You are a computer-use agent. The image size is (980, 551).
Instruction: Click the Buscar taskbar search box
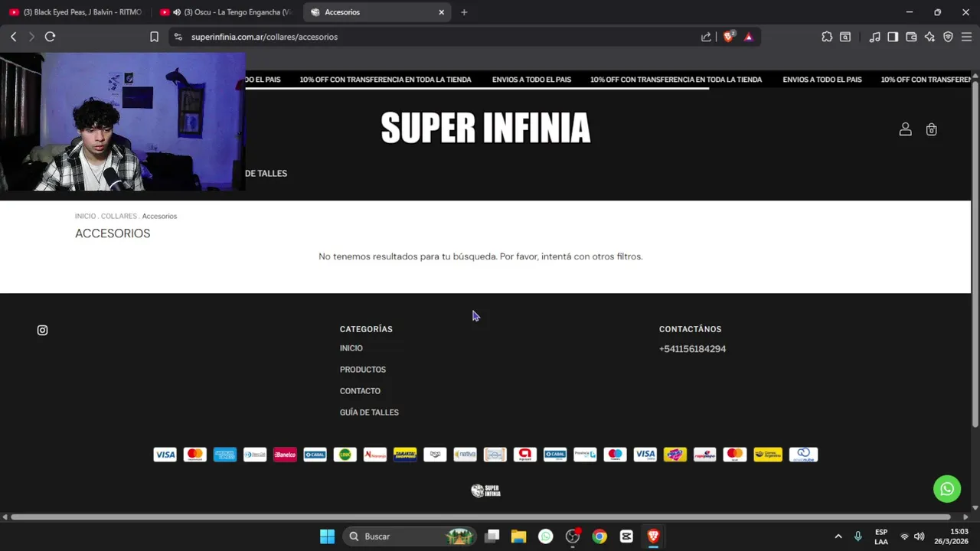click(x=409, y=536)
